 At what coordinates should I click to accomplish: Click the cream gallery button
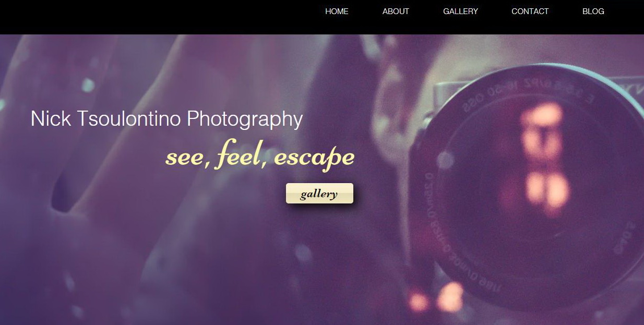[x=319, y=194]
